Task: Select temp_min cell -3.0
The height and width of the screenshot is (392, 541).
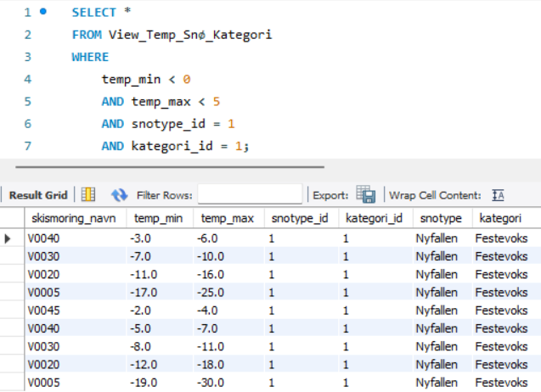Action: 160,238
